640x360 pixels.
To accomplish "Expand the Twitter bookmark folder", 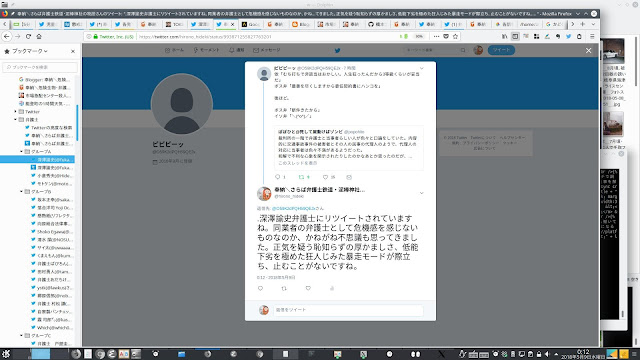I will [x=16, y=111].
